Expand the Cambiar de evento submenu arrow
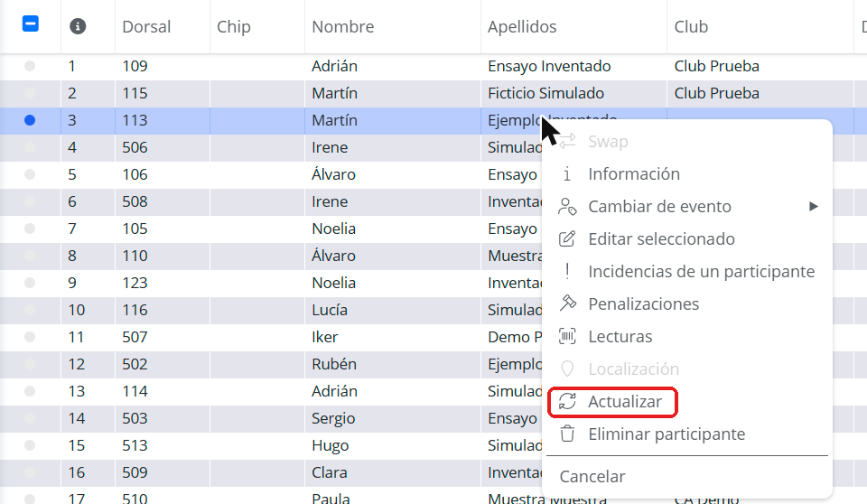This screenshot has width=867, height=504. point(814,206)
